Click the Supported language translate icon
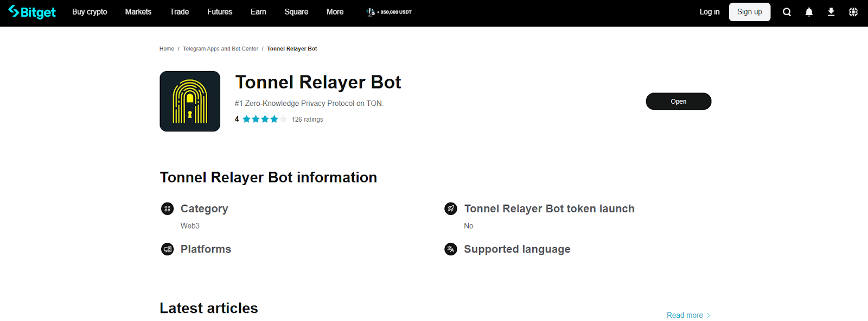The height and width of the screenshot is (321, 868). pyautogui.click(x=451, y=249)
